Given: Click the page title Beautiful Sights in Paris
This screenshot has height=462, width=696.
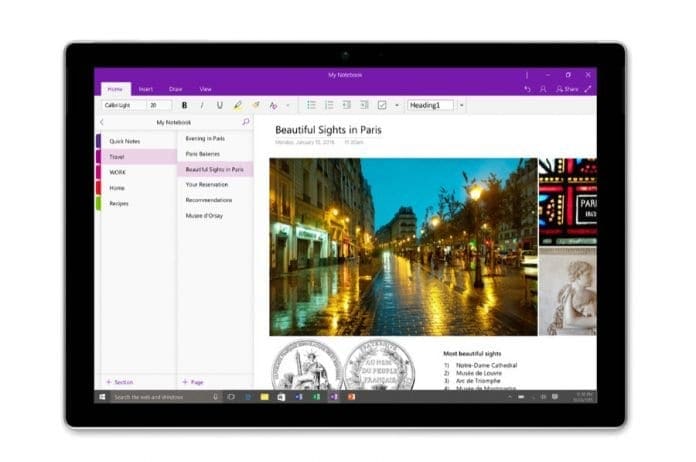Looking at the screenshot, I should click(x=328, y=130).
